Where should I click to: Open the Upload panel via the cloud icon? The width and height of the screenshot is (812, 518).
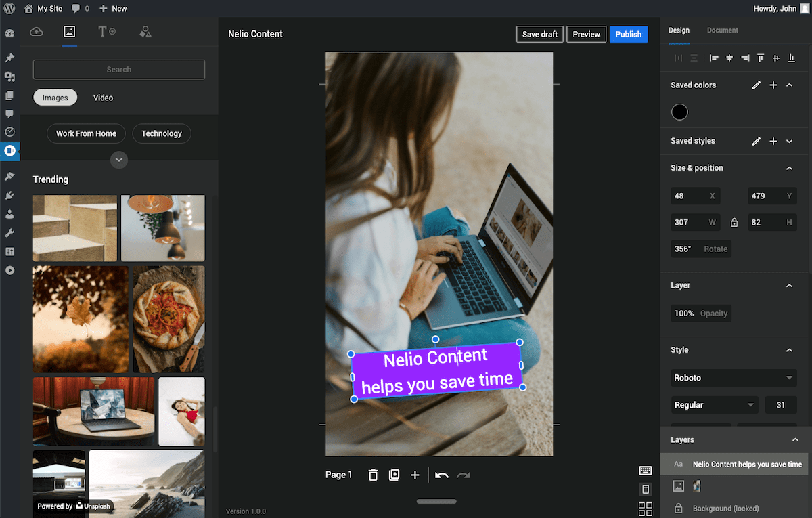[36, 31]
